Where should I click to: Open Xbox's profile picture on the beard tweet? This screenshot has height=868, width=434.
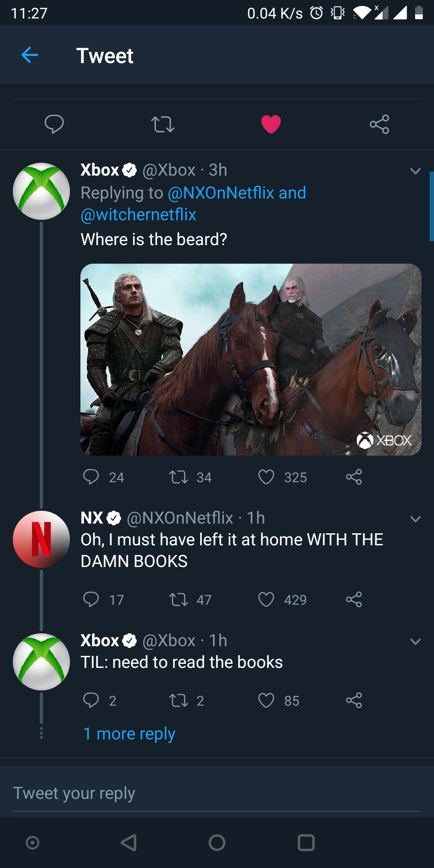(41, 191)
